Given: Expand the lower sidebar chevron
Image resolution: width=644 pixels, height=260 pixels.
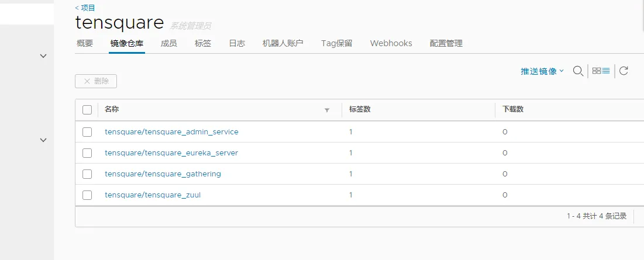Looking at the screenshot, I should (x=43, y=140).
